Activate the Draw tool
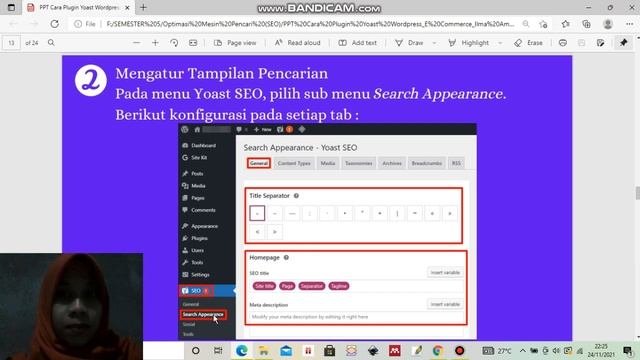This screenshot has height=360, width=640. 409,42
